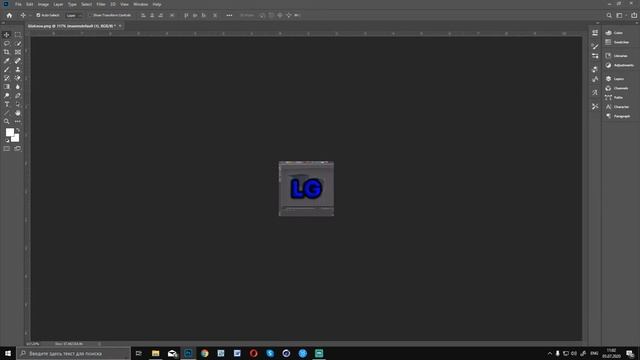Open the Adjustments panel

point(620,65)
